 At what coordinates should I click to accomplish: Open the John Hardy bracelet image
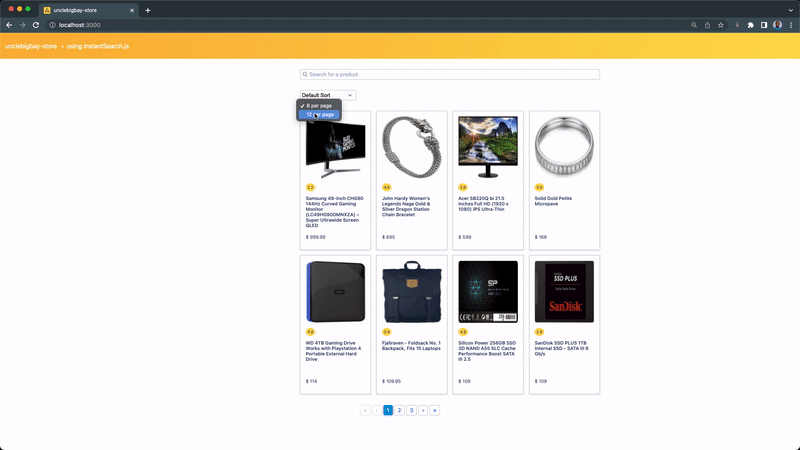(412, 147)
